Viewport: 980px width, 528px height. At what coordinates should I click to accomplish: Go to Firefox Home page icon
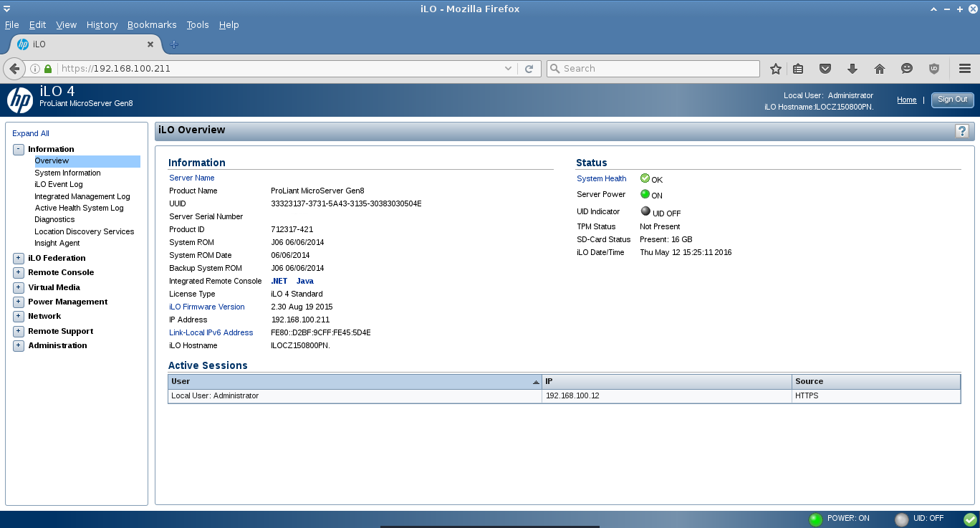point(880,69)
